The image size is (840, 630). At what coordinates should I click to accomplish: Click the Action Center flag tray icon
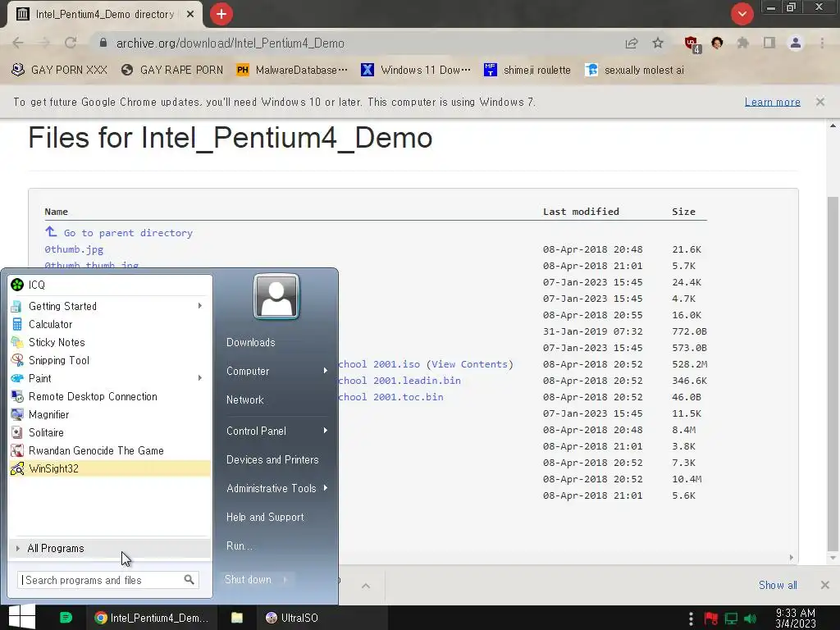(711, 619)
